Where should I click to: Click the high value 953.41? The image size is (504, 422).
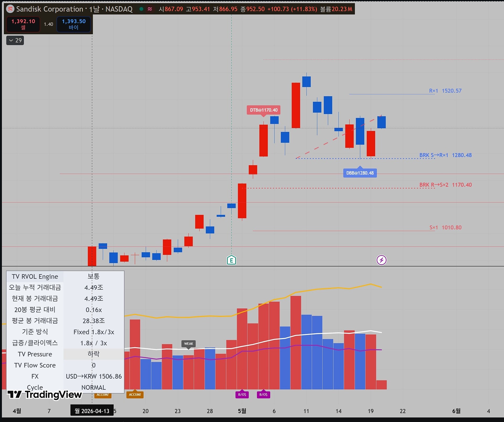201,9
